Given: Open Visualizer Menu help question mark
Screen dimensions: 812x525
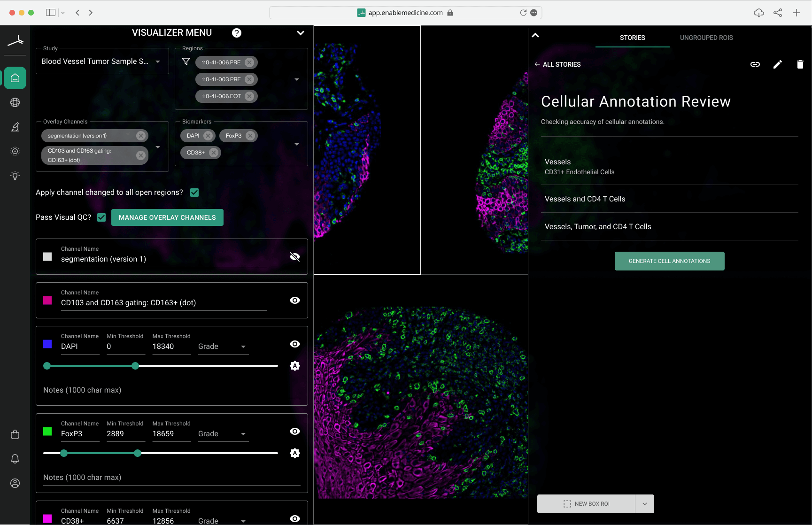Looking at the screenshot, I should pyautogui.click(x=237, y=33).
